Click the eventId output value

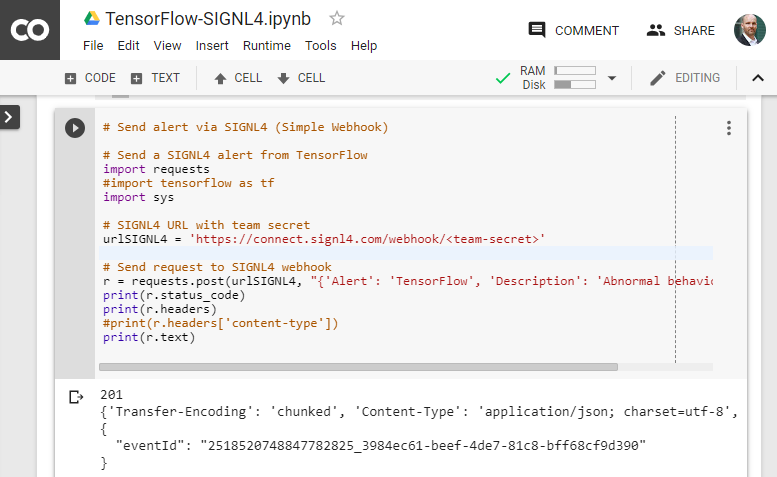click(423, 446)
